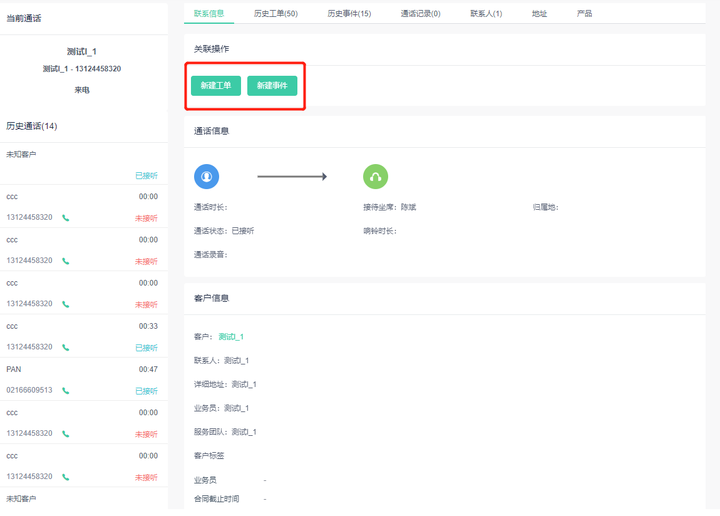Click the 当前通话 heading

click(x=23, y=18)
